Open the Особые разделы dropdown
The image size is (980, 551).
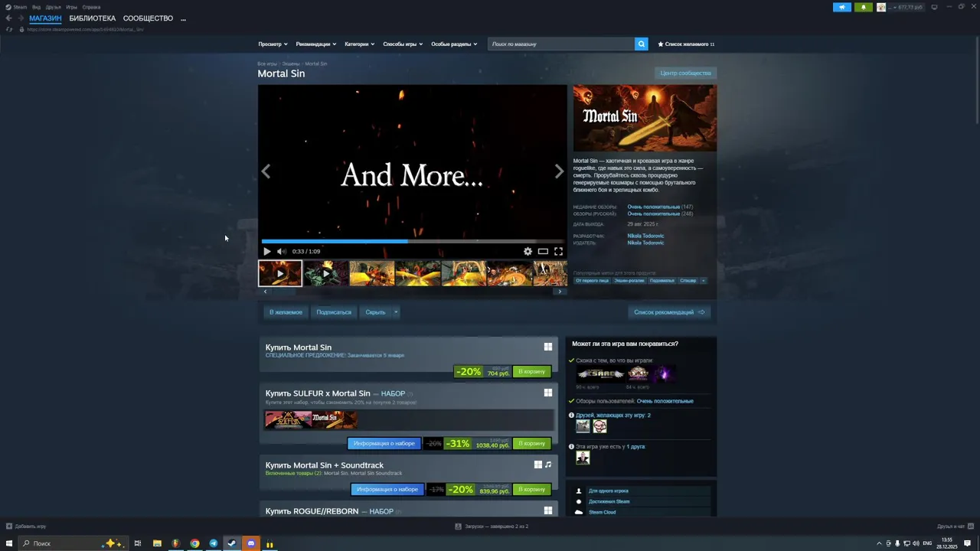pyautogui.click(x=454, y=44)
